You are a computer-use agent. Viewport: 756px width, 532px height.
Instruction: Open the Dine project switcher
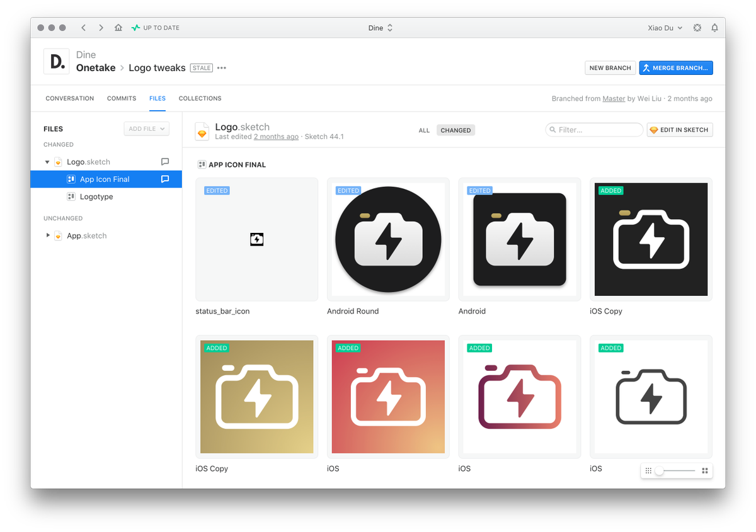381,28
